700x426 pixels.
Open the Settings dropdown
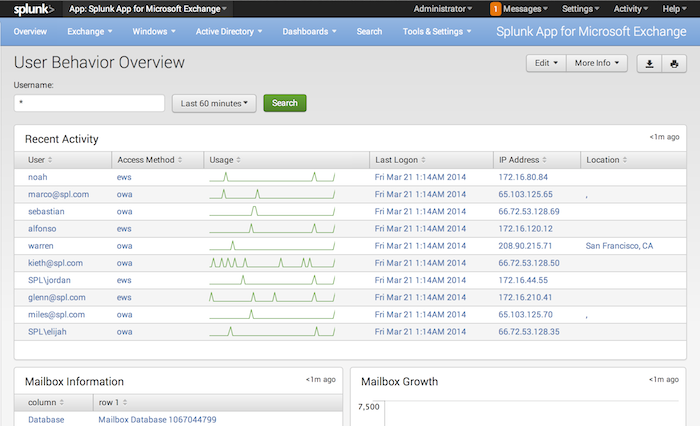tap(580, 9)
